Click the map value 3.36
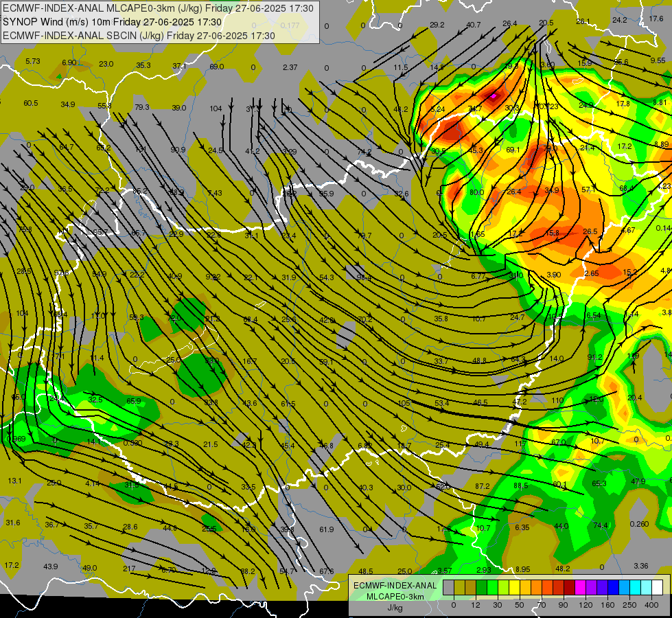This screenshot has height=618, width=672. pos(641,566)
